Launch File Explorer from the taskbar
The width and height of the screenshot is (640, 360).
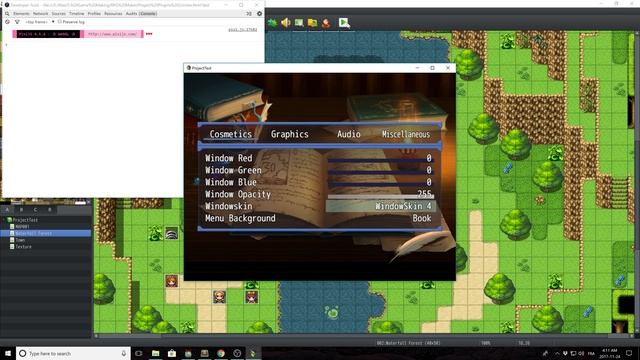pos(156,353)
